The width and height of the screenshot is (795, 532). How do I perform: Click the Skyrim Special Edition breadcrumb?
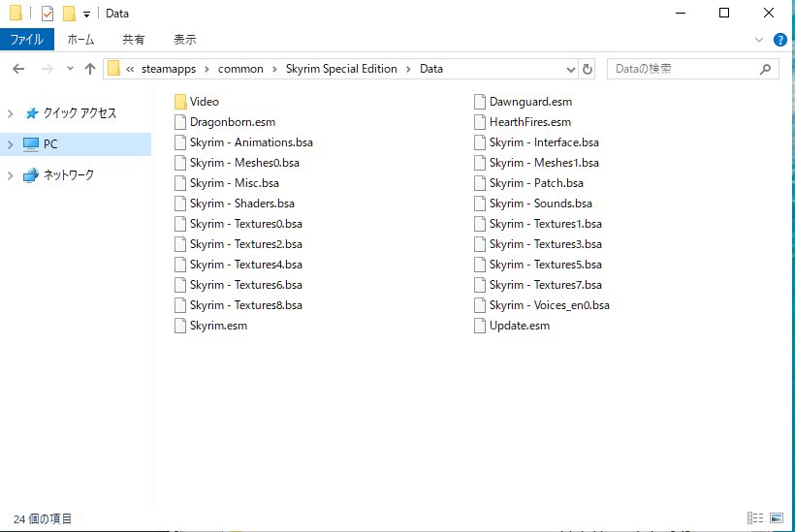(x=341, y=69)
